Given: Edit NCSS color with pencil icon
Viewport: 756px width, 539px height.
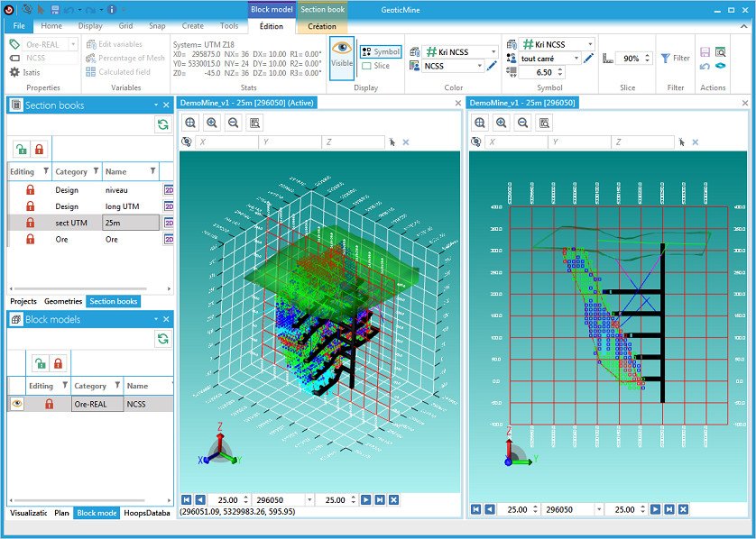Looking at the screenshot, I should click(492, 66).
